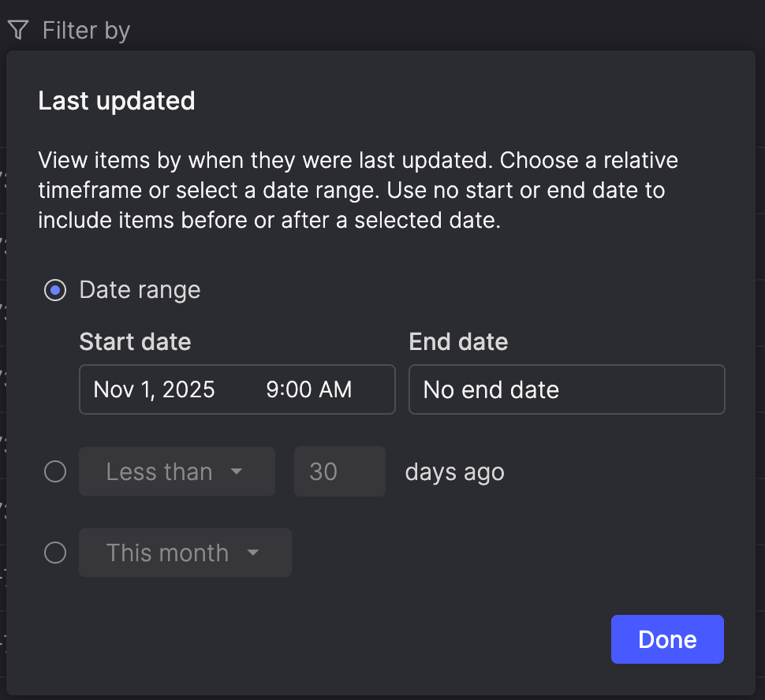
Task: Click the "Start date" field label
Action: [x=135, y=342]
